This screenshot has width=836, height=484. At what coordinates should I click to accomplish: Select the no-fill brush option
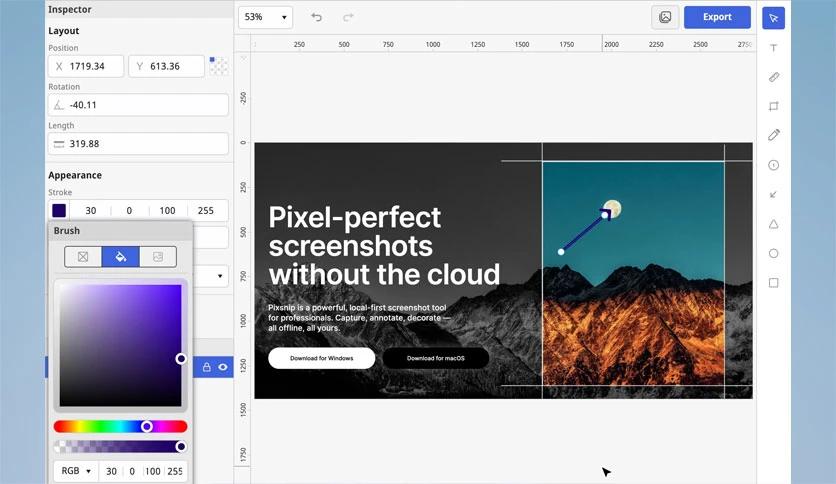tap(83, 257)
